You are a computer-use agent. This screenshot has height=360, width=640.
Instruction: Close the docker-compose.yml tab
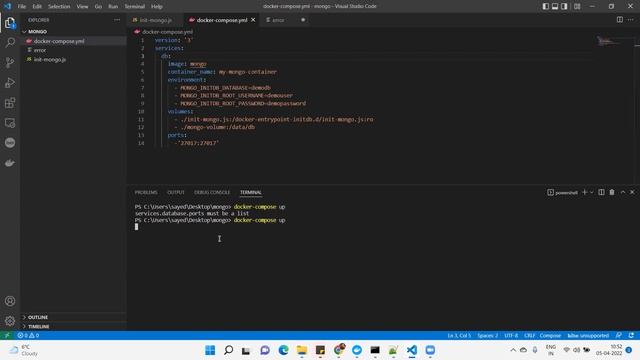coord(253,20)
